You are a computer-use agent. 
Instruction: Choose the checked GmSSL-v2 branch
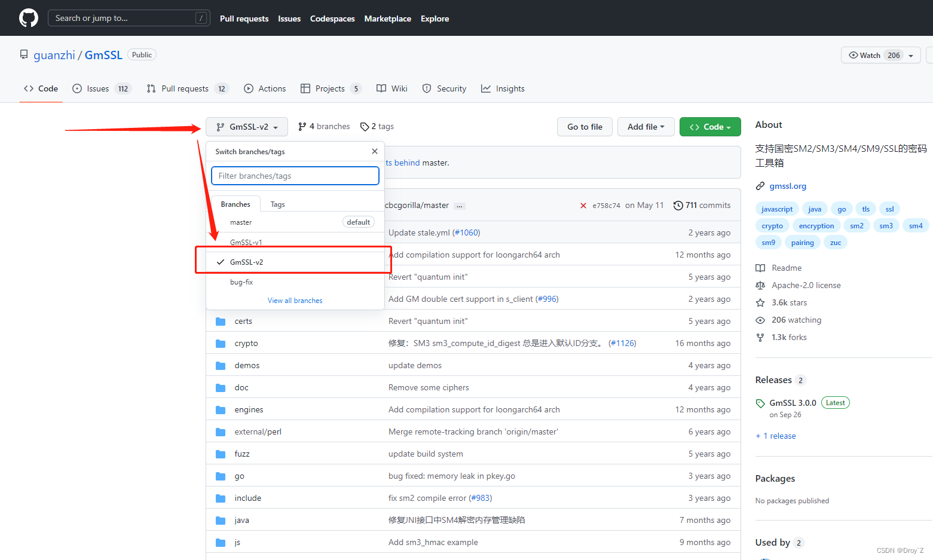click(295, 262)
